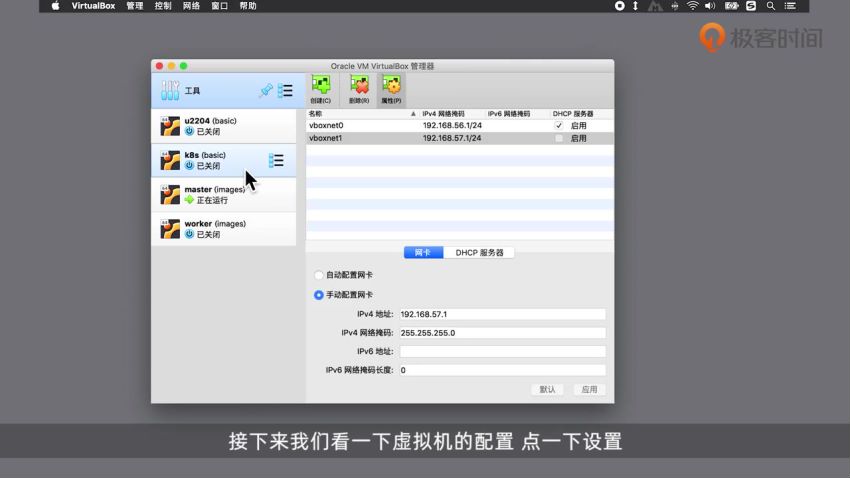This screenshot has width=850, height=478.
Task: Click the Apply button
Action: tap(589, 390)
